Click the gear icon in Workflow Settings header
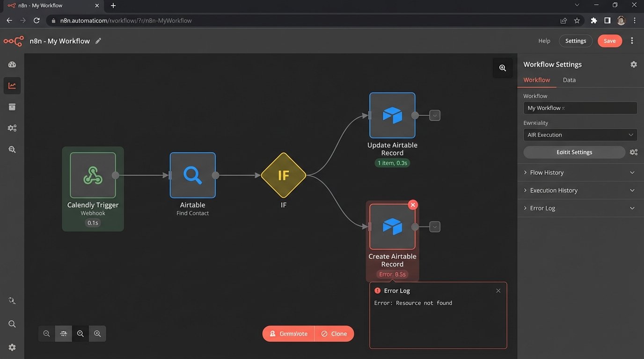The width and height of the screenshot is (644, 359). [x=633, y=65]
